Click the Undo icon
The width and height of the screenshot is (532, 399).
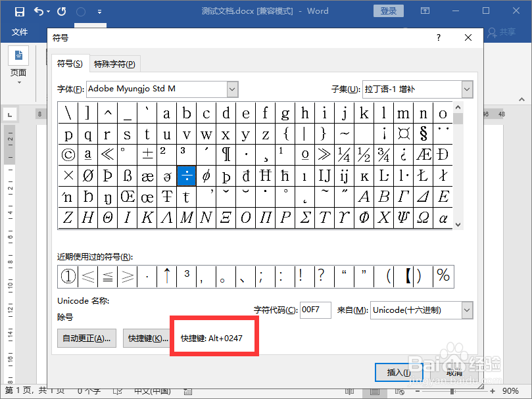pos(38,11)
